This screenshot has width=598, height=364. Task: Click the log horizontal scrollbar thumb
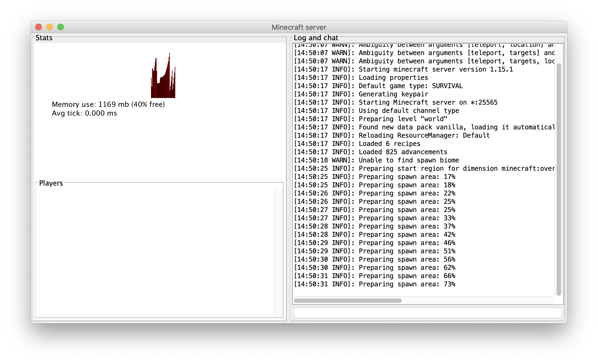(348, 300)
